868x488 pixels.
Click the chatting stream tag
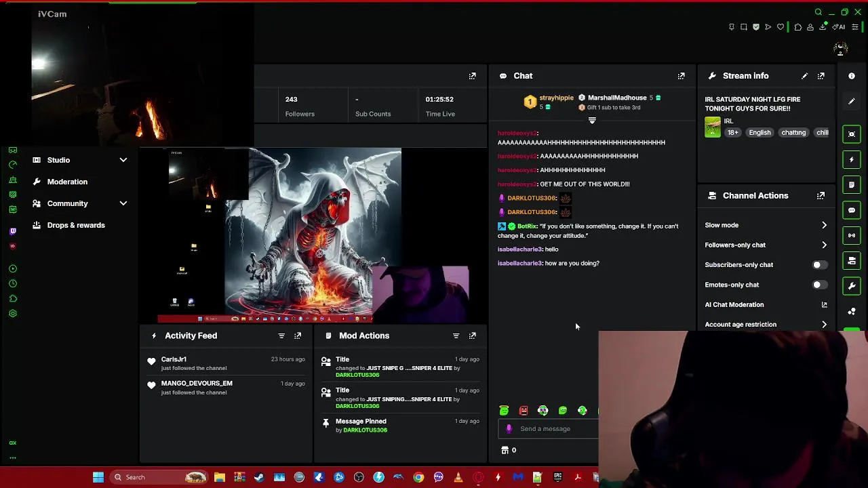[x=793, y=133]
